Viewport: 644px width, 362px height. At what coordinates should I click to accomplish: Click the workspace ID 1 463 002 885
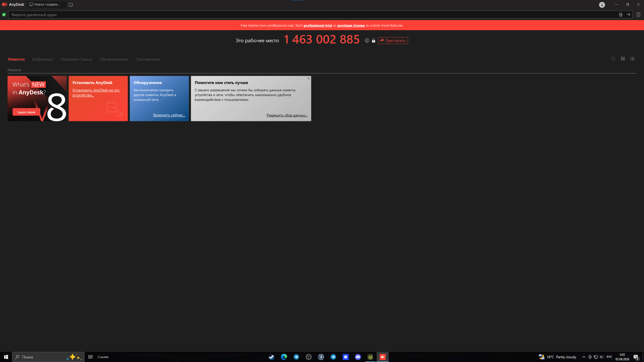click(x=322, y=40)
